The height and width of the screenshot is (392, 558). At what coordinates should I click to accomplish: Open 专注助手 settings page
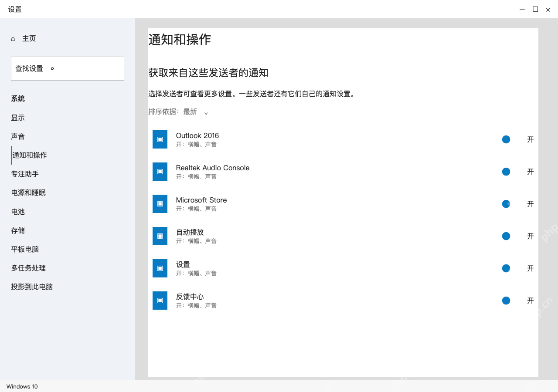[25, 174]
